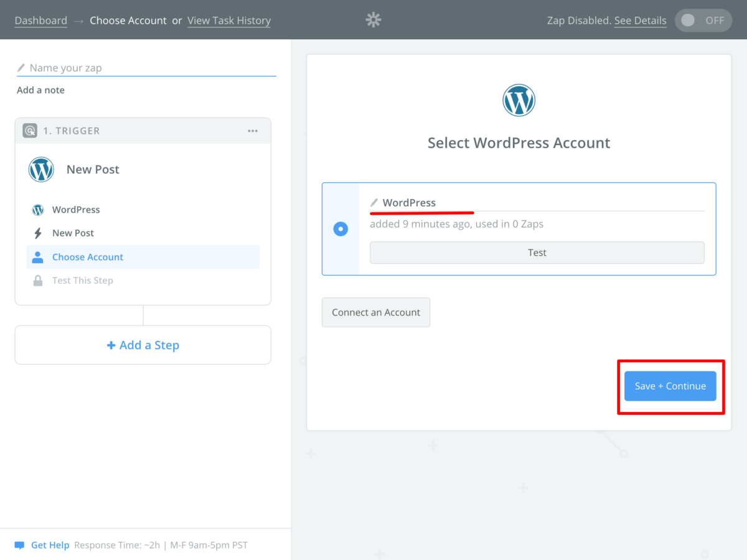This screenshot has width=747, height=560.
Task: Select the WordPress account radio button
Action: point(341,229)
